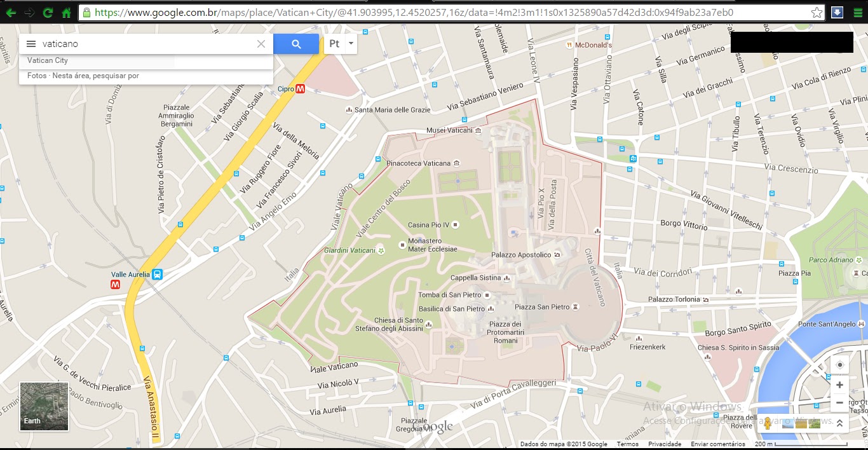Go back using the browser back arrow

tap(11, 12)
